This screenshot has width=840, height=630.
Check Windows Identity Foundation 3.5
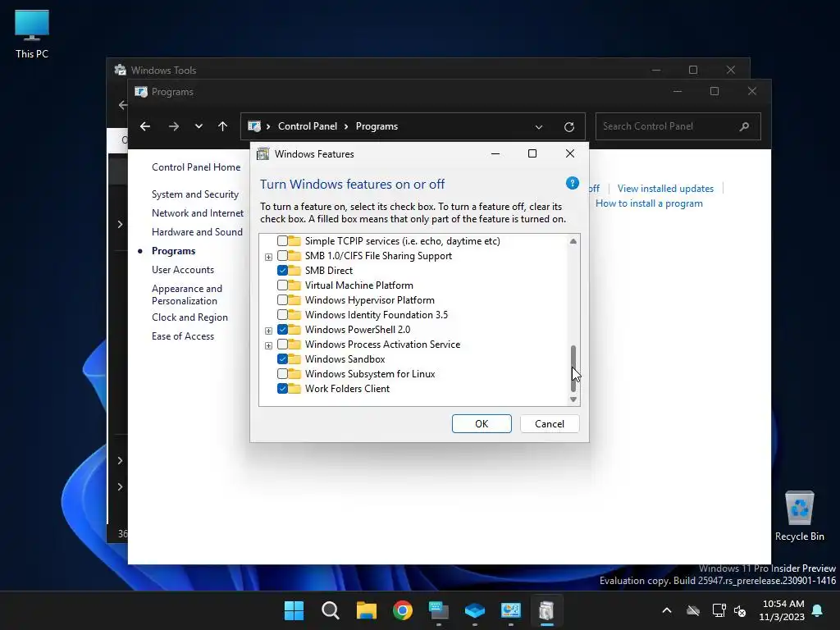click(x=282, y=314)
